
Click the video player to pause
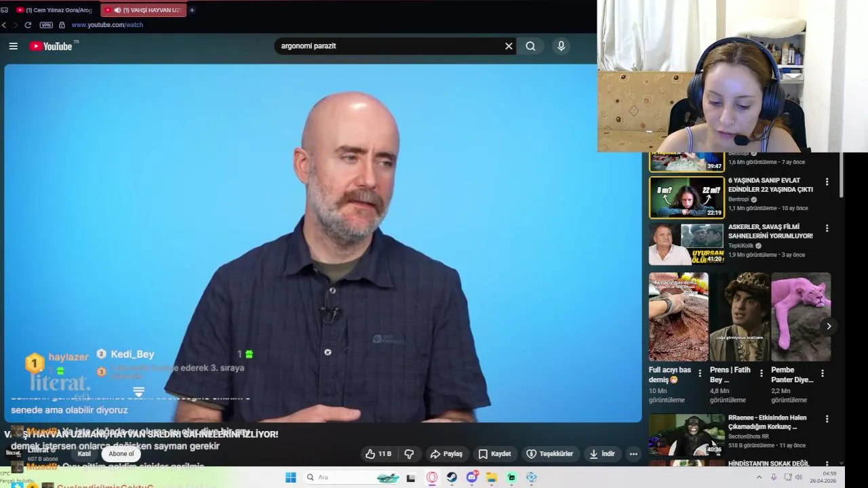click(323, 243)
